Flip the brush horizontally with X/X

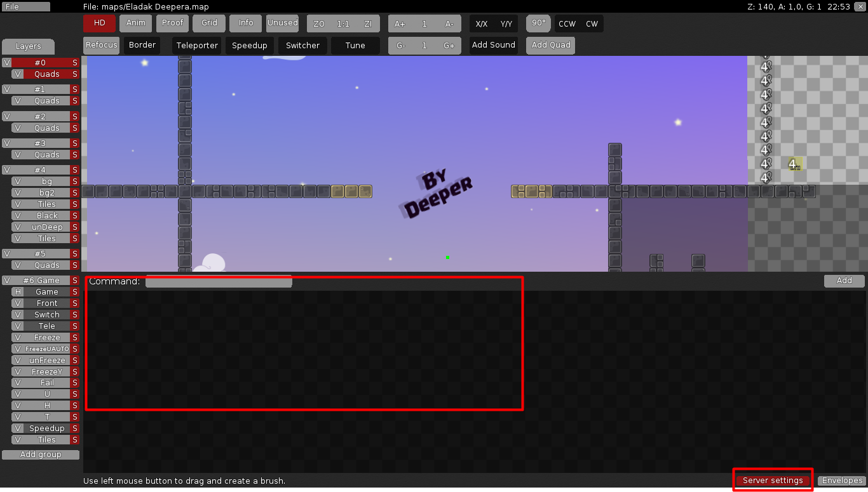click(480, 23)
